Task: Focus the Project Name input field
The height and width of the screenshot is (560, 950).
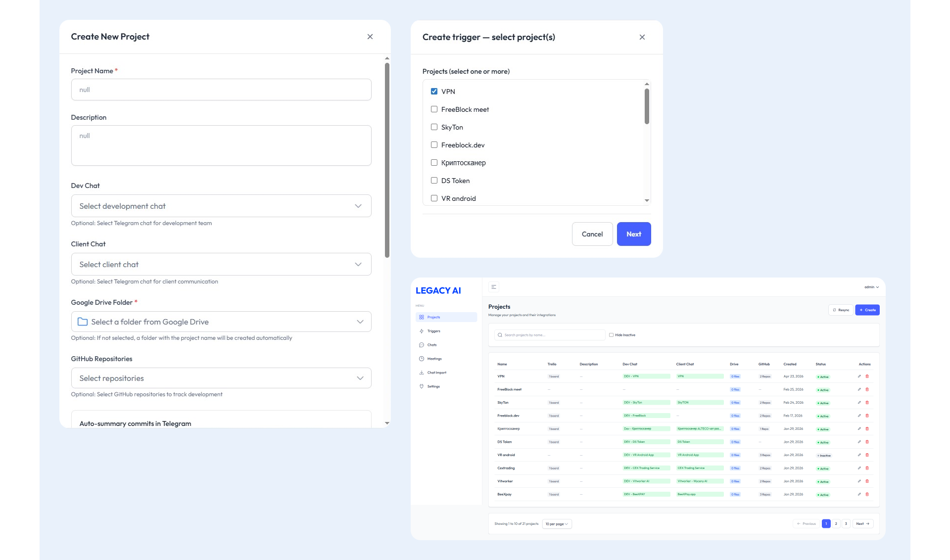Action: tap(221, 90)
